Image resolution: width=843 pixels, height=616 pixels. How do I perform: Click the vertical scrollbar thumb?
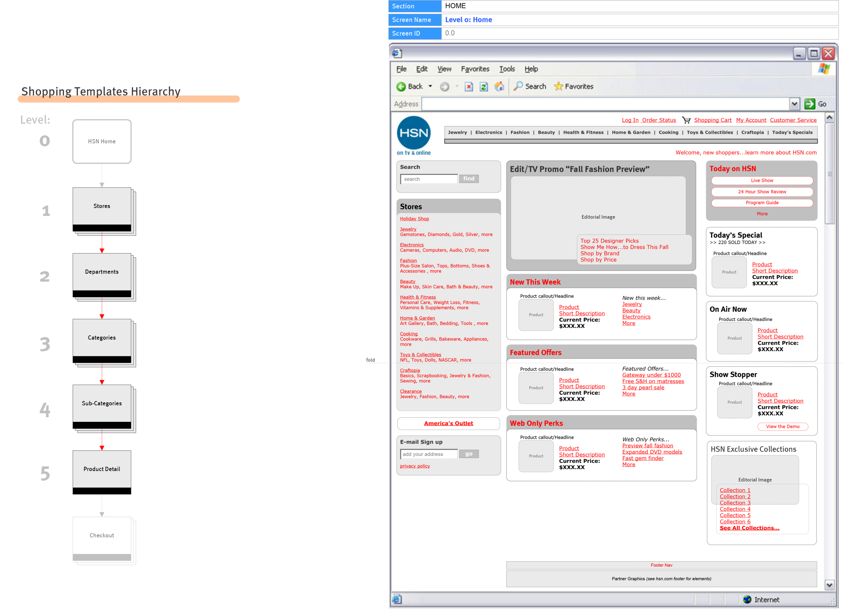pos(829,174)
